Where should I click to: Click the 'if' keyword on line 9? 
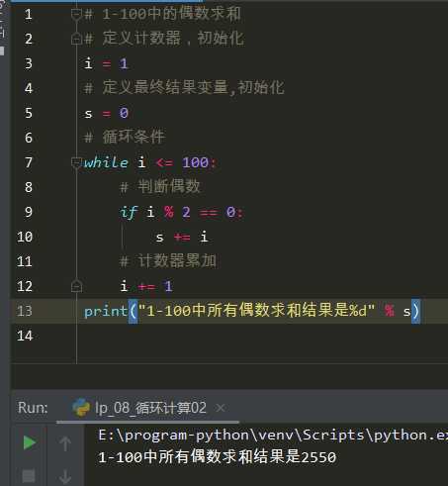[129, 212]
